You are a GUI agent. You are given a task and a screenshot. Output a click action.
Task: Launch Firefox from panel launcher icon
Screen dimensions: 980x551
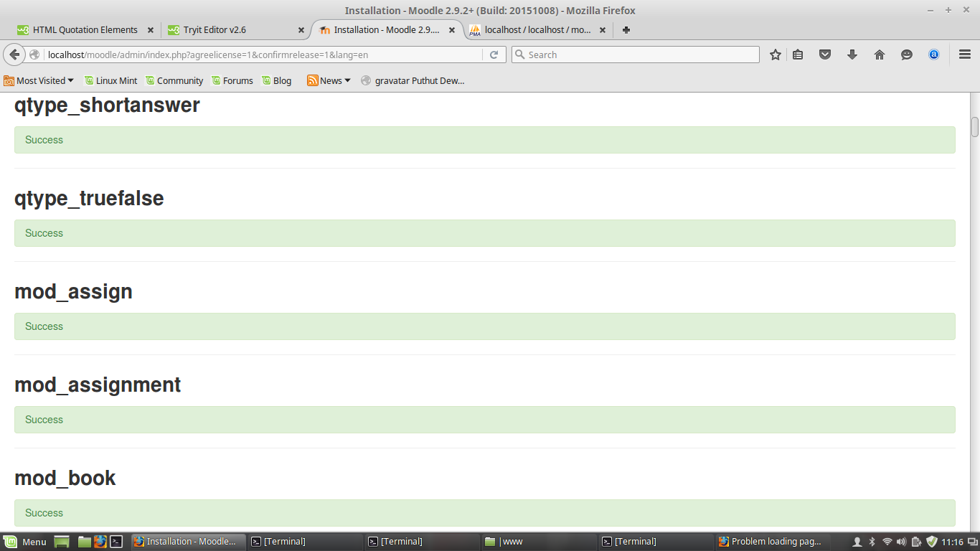pyautogui.click(x=100, y=542)
